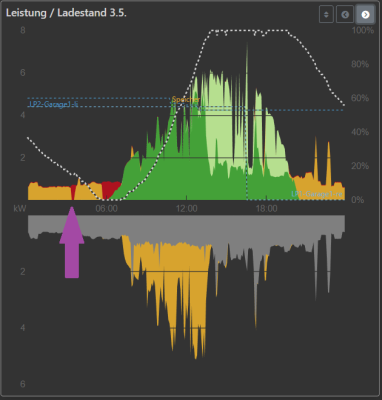Click the purple upward arrow marker
The image size is (382, 400).
[72, 242]
